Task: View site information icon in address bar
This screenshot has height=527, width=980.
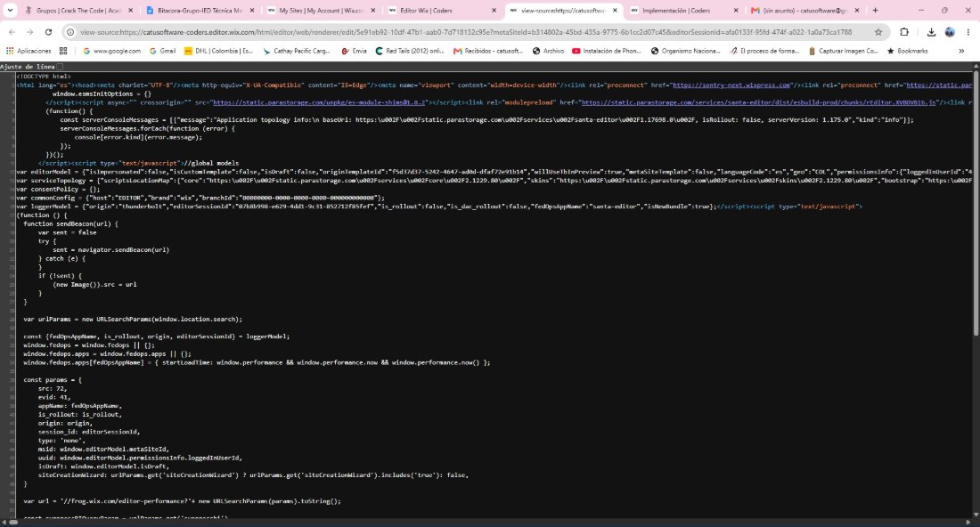Action: [x=70, y=32]
